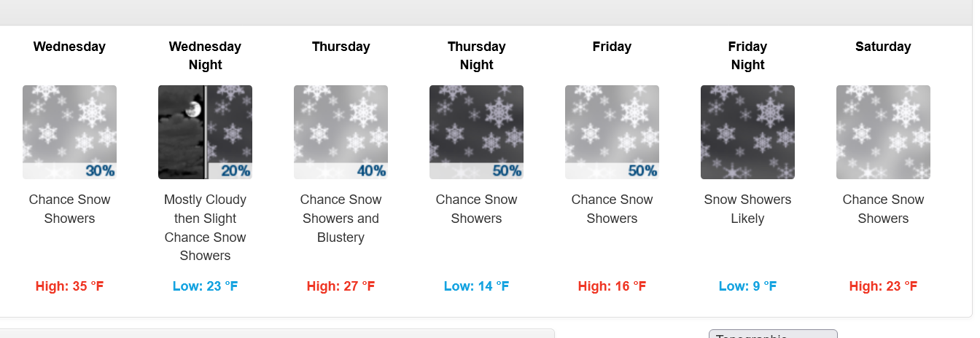980x338 pixels.
Task: Click Friday's snow showers icon showing 50%
Action: [612, 132]
